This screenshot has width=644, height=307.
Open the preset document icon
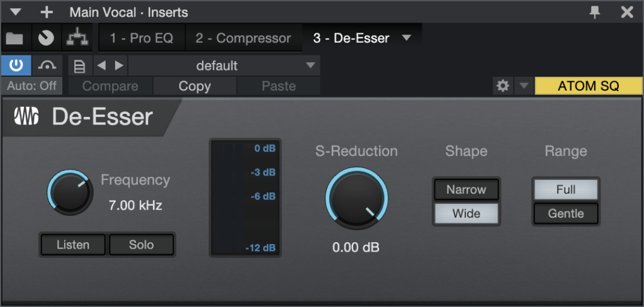click(x=79, y=66)
